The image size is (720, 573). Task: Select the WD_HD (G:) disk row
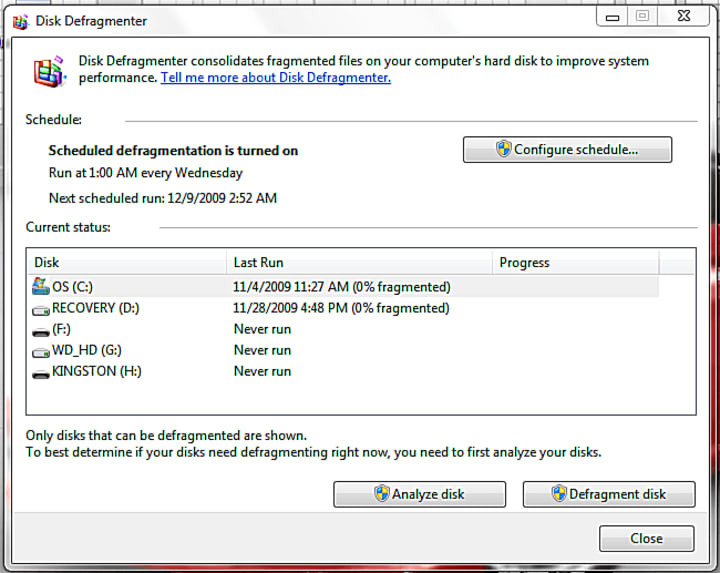coord(343,350)
